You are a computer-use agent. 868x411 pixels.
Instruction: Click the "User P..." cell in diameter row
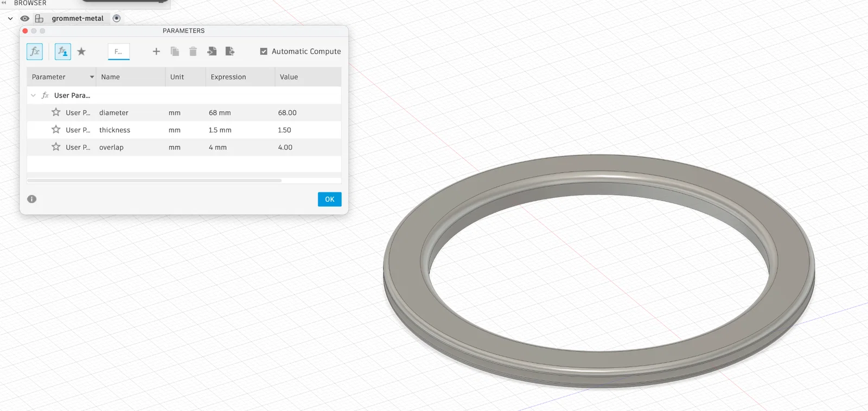point(78,113)
